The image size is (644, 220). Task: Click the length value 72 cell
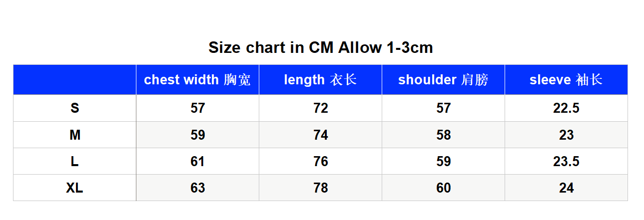tap(320, 108)
